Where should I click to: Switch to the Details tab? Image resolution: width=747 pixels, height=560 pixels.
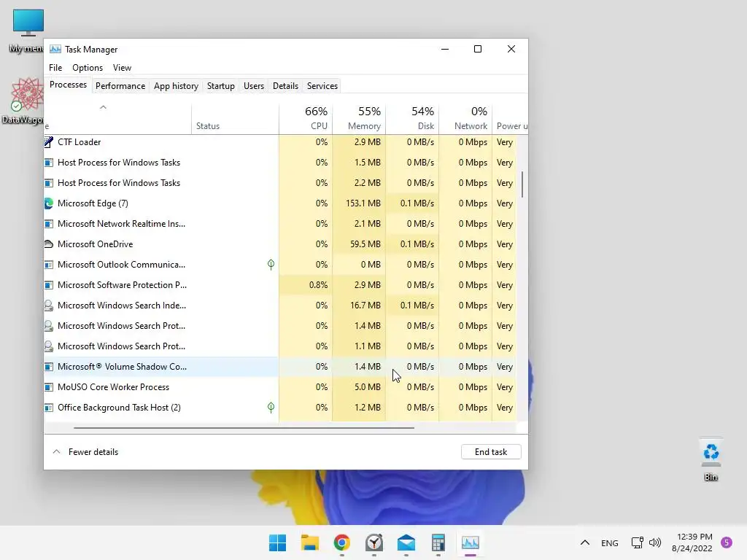285,86
